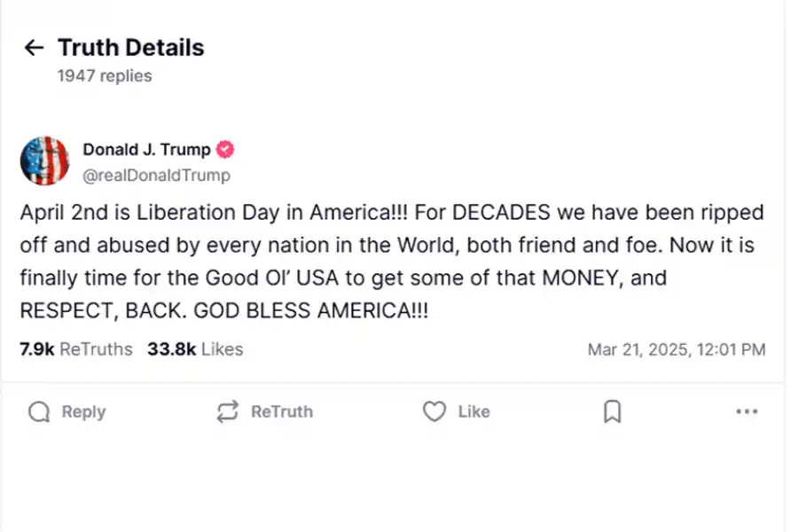Click the 33.8k Likes count
Screen dimensions: 798x532
[x=195, y=349]
